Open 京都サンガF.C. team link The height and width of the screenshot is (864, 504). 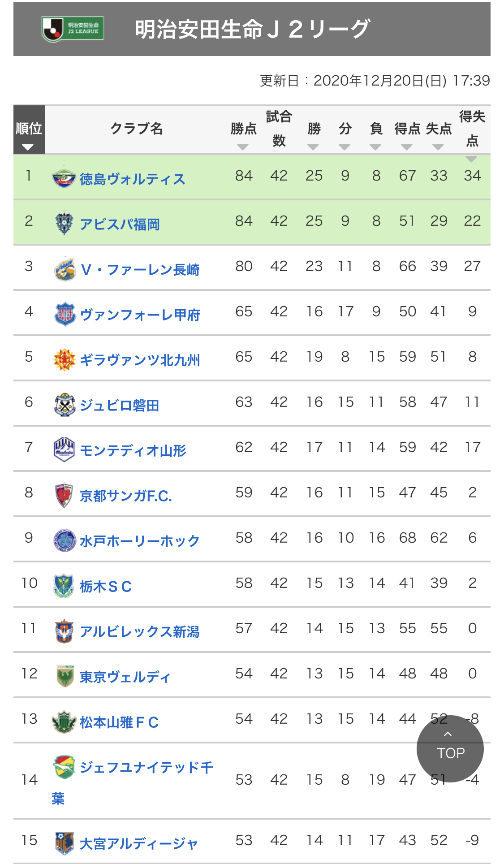pyautogui.click(x=125, y=496)
